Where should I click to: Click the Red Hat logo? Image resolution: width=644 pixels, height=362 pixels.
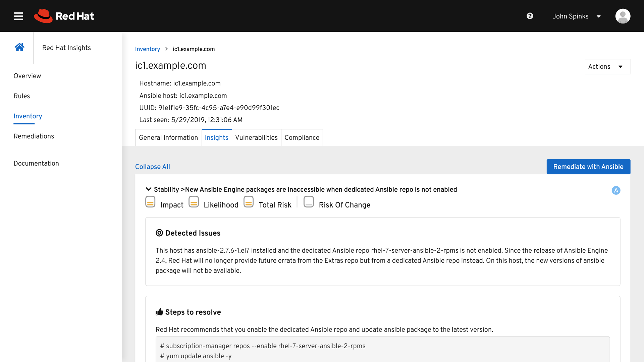64,16
